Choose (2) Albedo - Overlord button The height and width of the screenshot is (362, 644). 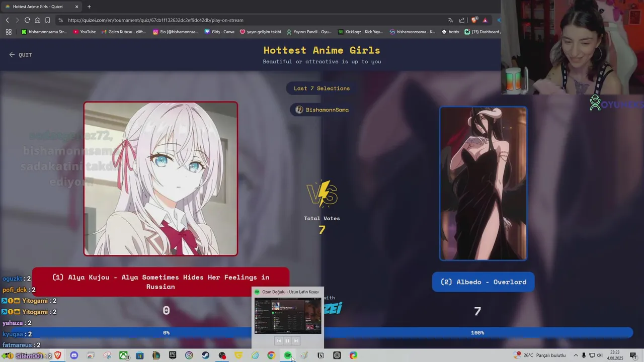483,282
